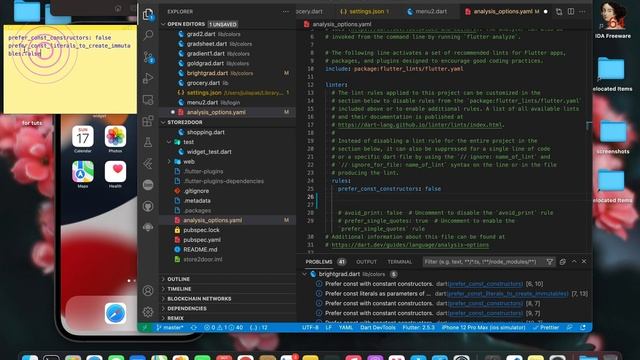Open the Extensions view

[x=148, y=121]
